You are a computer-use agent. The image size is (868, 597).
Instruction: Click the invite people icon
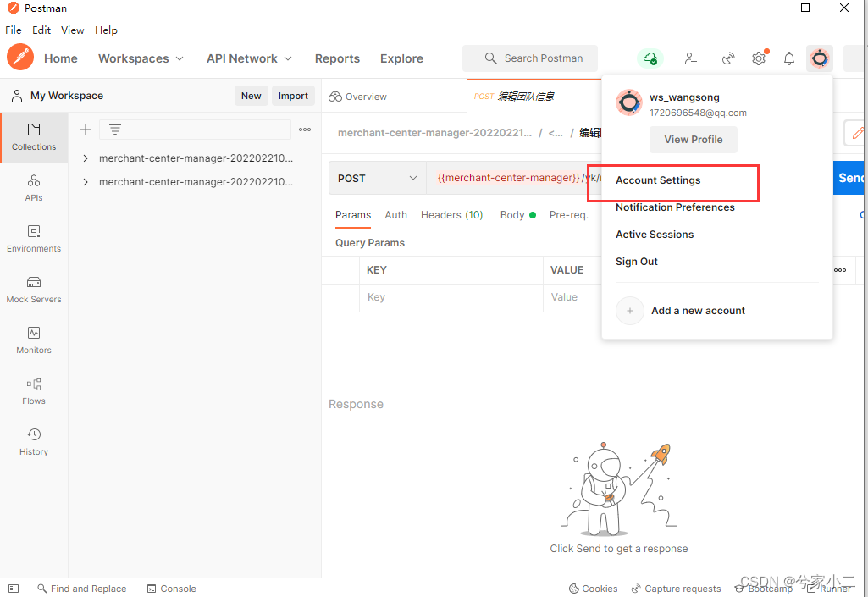(690, 58)
